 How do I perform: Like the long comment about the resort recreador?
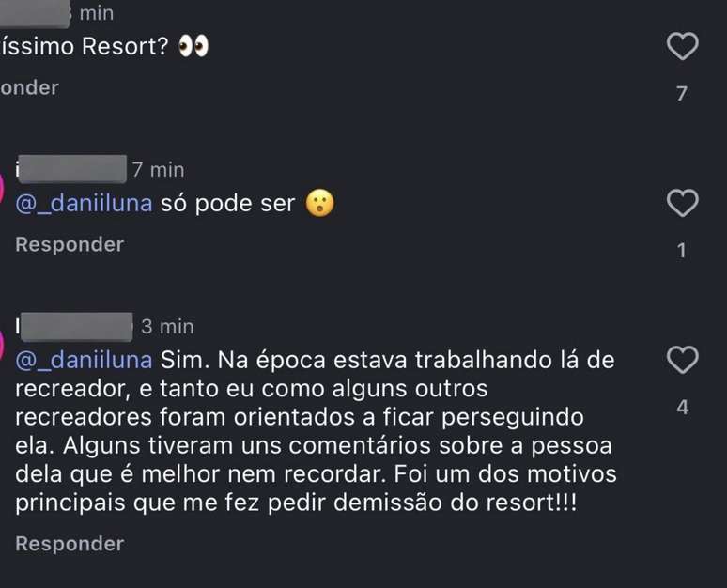tap(683, 360)
